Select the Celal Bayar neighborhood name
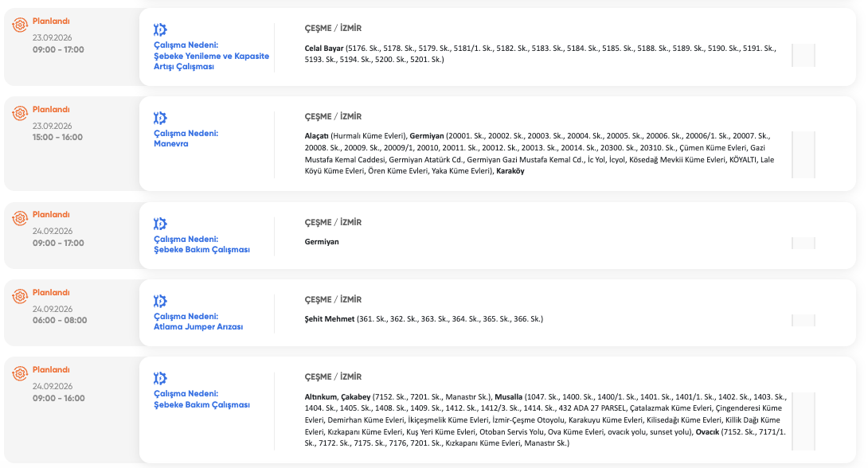Image resolution: width=868 pixels, height=468 pixels. tap(324, 48)
